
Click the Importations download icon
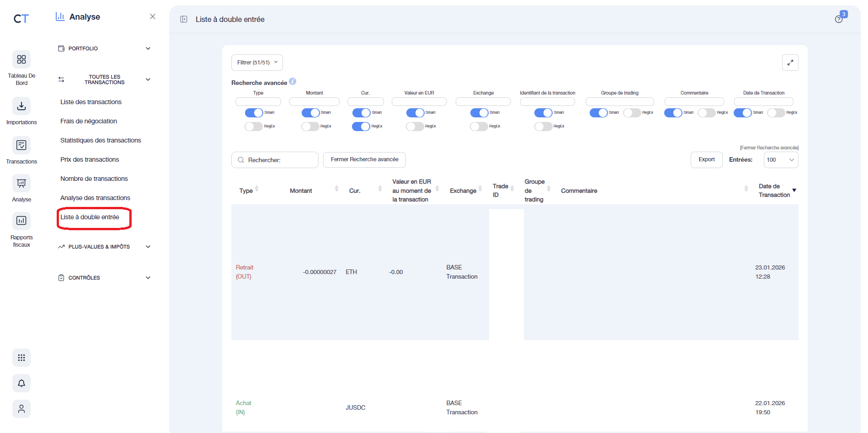coord(21,106)
